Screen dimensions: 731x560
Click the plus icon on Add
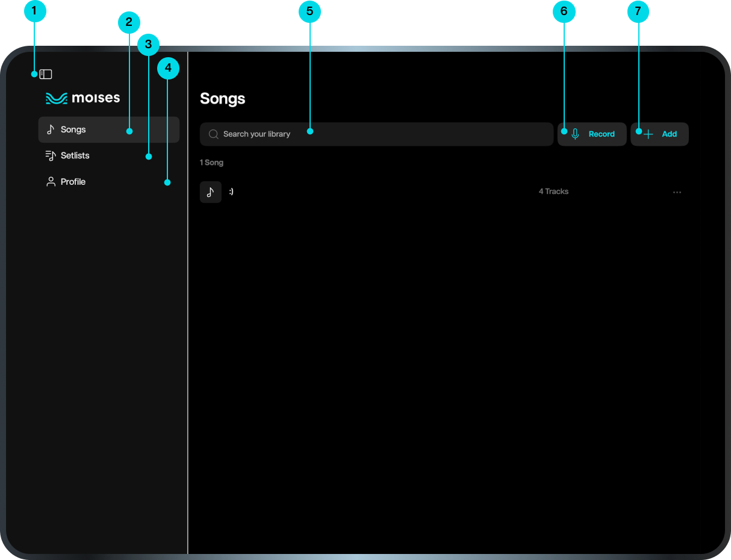pos(649,134)
